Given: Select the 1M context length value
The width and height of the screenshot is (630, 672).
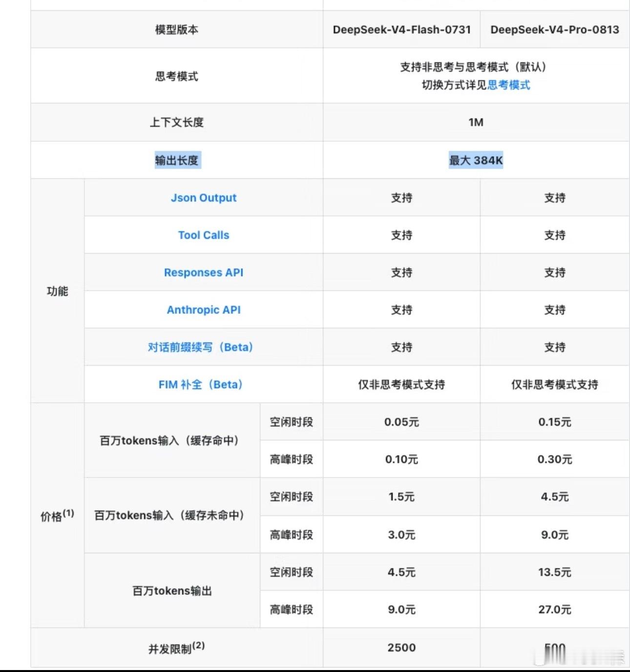Looking at the screenshot, I should point(476,123).
